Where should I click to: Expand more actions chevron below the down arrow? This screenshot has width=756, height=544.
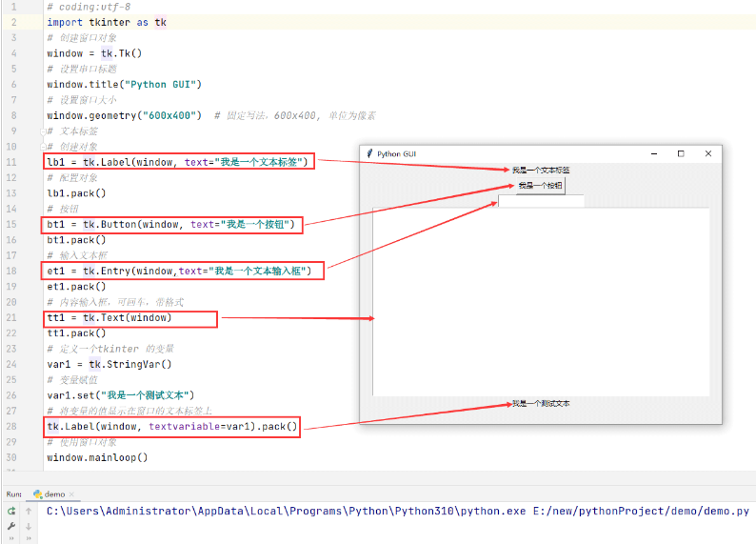pyautogui.click(x=29, y=538)
